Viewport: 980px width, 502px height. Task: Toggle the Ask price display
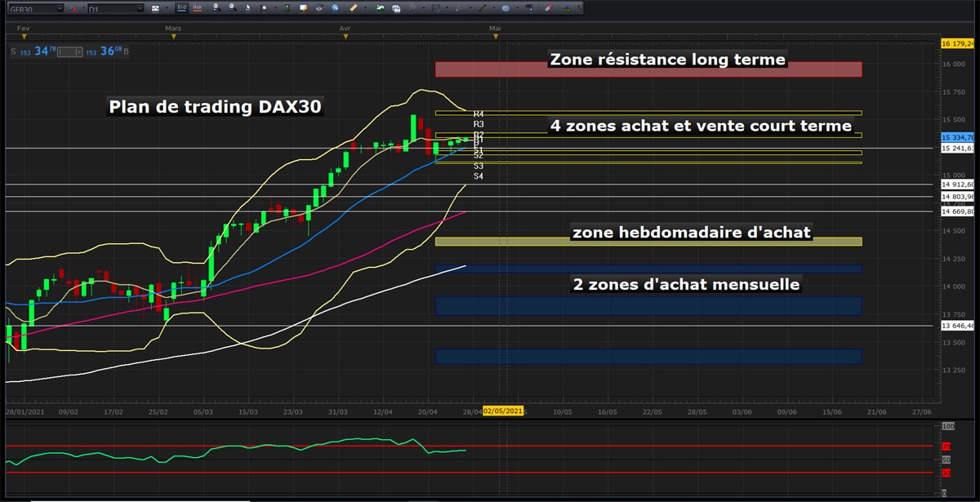click(x=197, y=8)
